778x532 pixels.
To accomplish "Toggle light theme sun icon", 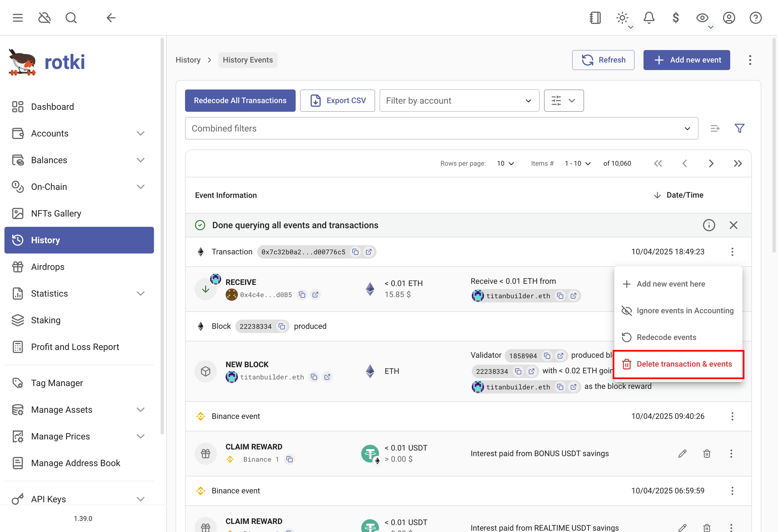I will click(x=622, y=18).
